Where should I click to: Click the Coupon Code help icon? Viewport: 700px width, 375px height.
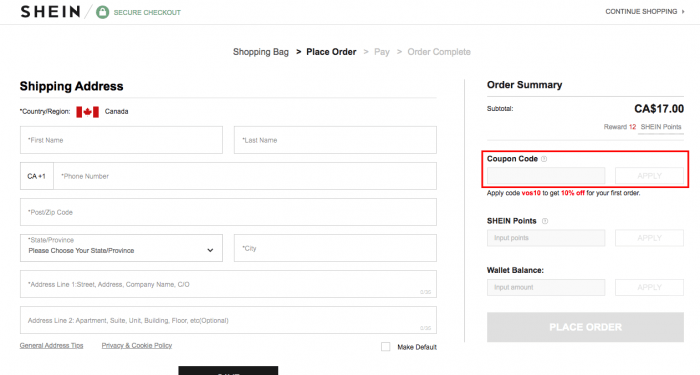(x=544, y=159)
